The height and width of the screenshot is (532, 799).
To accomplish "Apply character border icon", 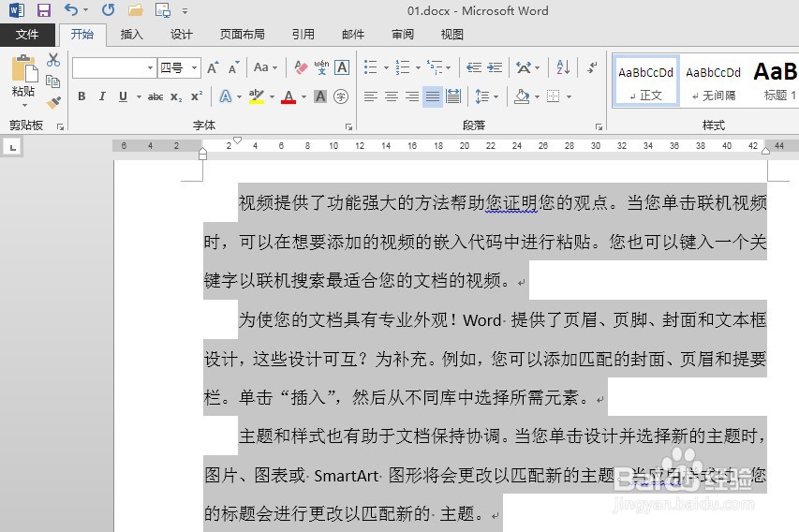I will click(342, 67).
